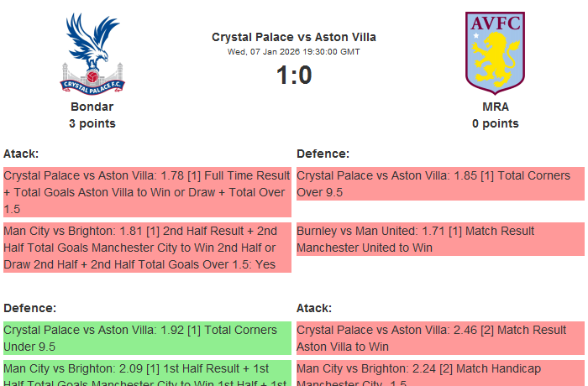This screenshot has height=386, width=588.
Task: Click the Defence heading above Corners Under 9.5
Action: [29, 308]
